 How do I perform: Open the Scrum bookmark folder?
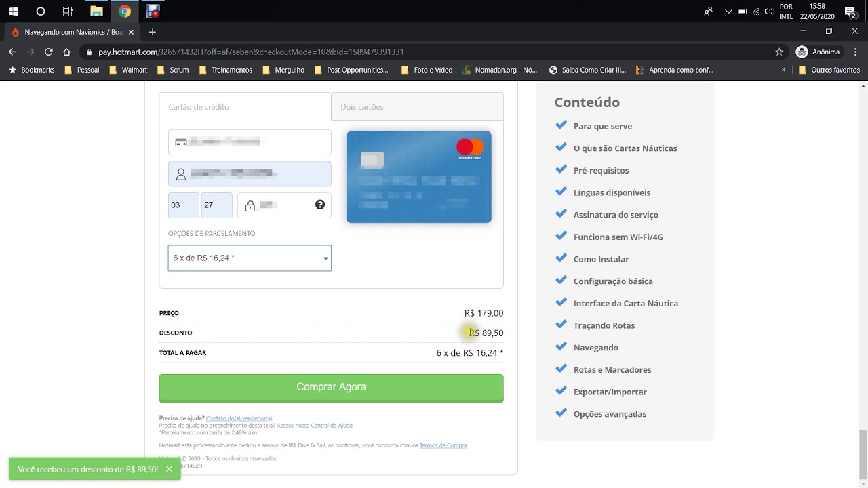pyautogui.click(x=172, y=70)
